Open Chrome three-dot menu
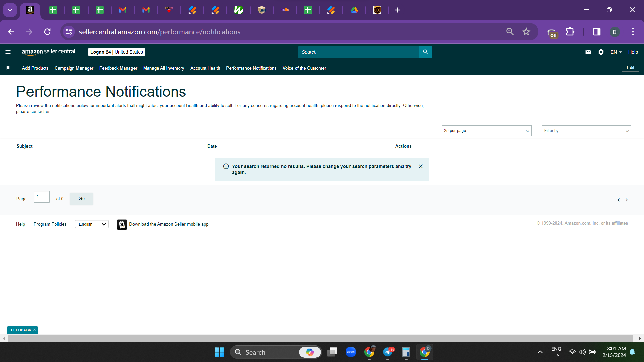This screenshot has width=644, height=362. (633, 32)
